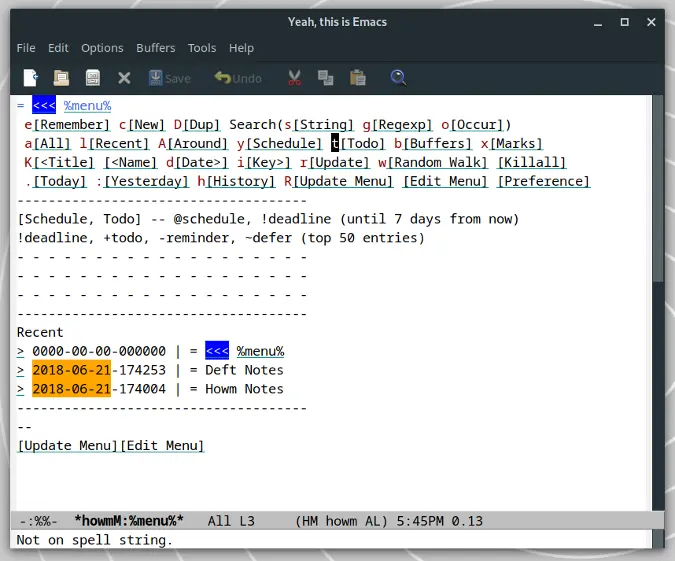Image resolution: width=675 pixels, height=561 pixels.
Task: Open the Options menu
Action: pos(102,48)
